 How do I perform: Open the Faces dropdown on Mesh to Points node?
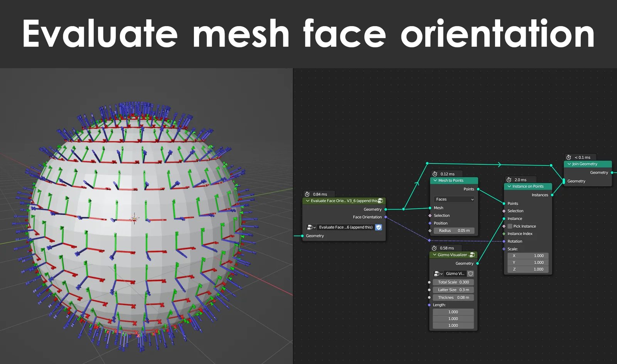click(x=454, y=199)
